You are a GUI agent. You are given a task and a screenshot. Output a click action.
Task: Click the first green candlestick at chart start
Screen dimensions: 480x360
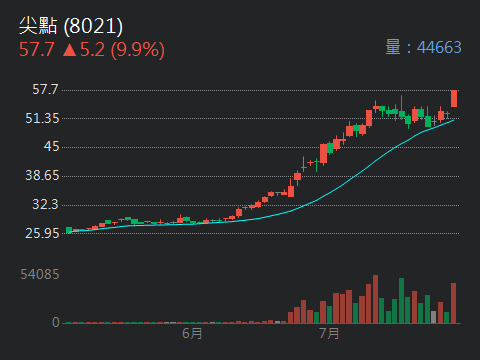(x=69, y=230)
